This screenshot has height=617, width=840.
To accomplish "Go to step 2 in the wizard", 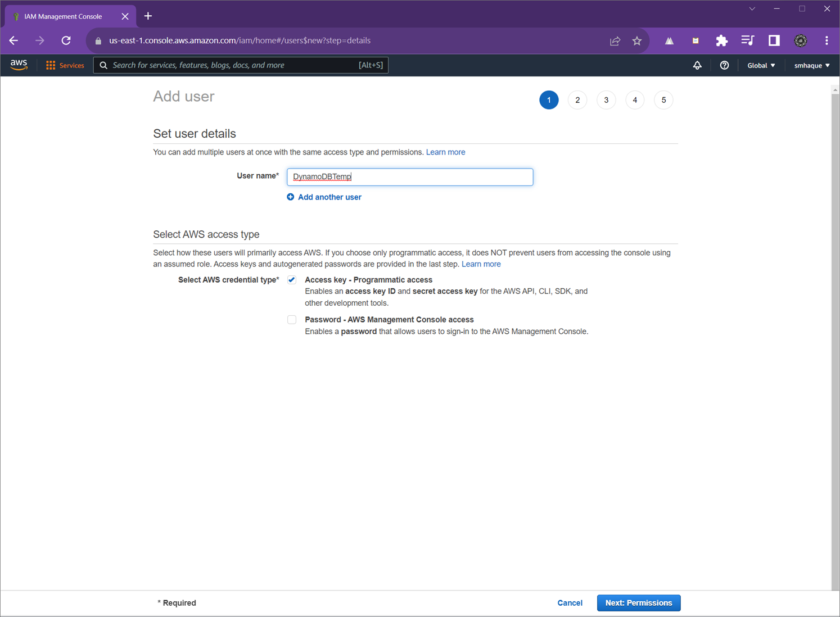I will coord(577,100).
